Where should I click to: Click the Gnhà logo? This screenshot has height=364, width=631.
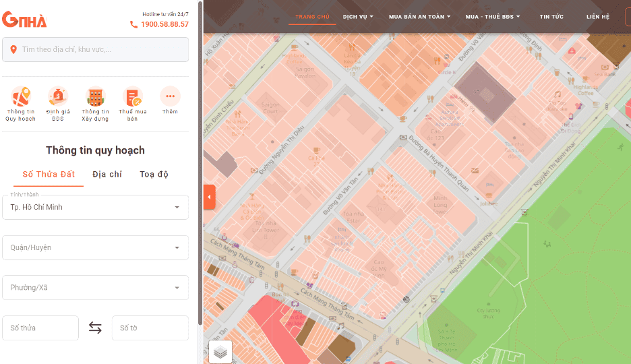coord(24,20)
